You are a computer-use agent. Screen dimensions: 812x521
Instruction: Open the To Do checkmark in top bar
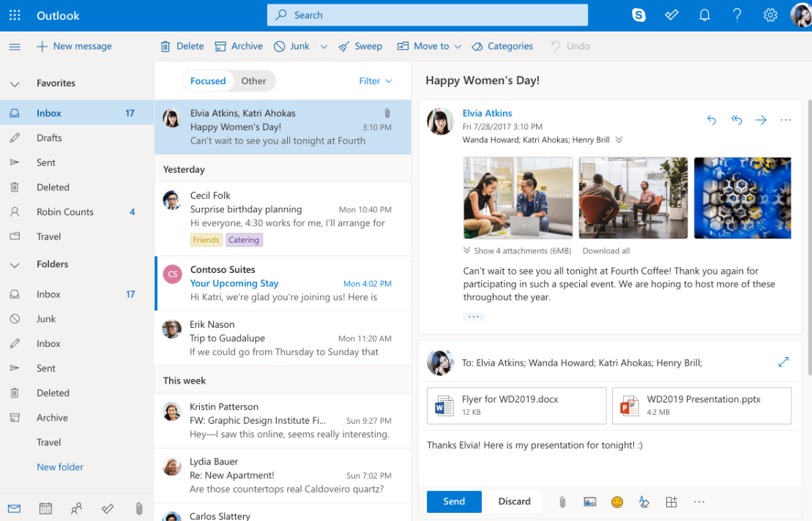click(671, 15)
